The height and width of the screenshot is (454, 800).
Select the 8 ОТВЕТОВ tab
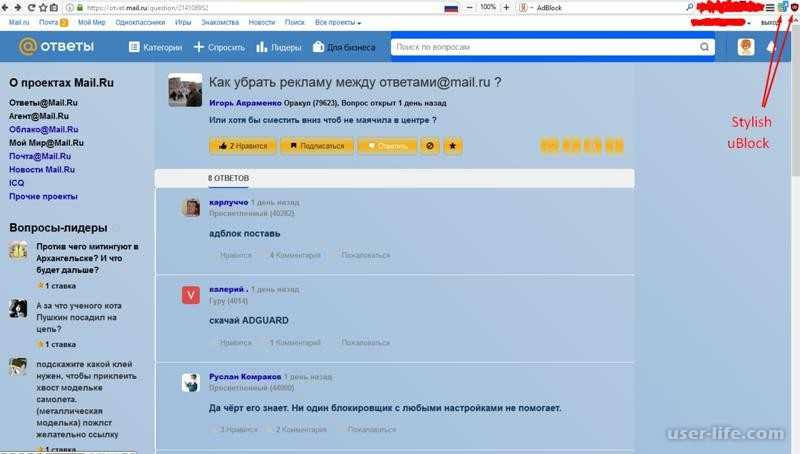tap(228, 178)
